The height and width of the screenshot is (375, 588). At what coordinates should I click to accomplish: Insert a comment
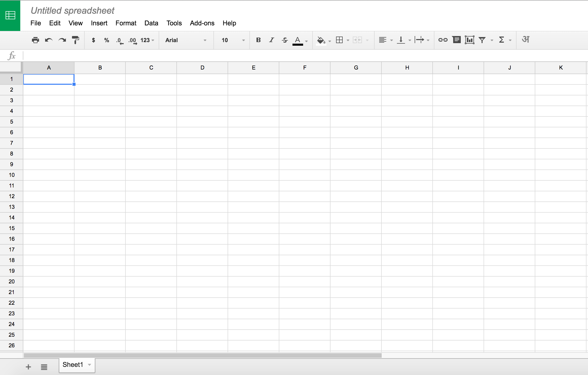point(456,40)
